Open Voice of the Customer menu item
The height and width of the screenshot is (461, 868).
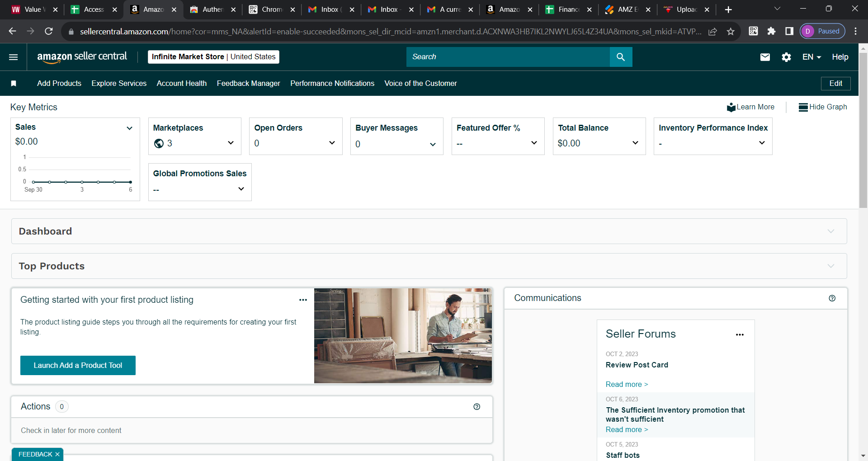click(420, 83)
